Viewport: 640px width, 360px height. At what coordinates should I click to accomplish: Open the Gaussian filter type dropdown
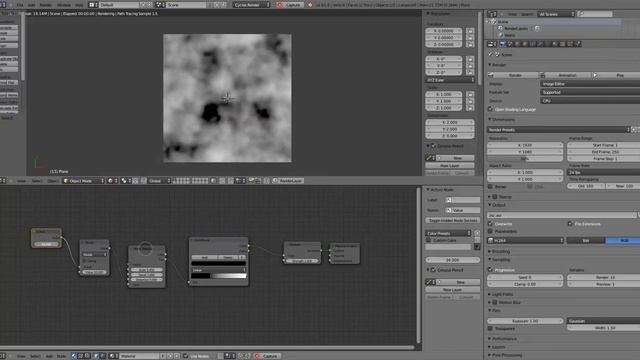click(x=603, y=321)
